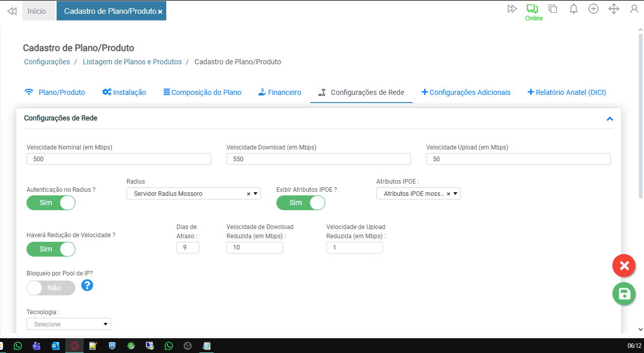Toggle Autenticação no Radius switch

51,203
